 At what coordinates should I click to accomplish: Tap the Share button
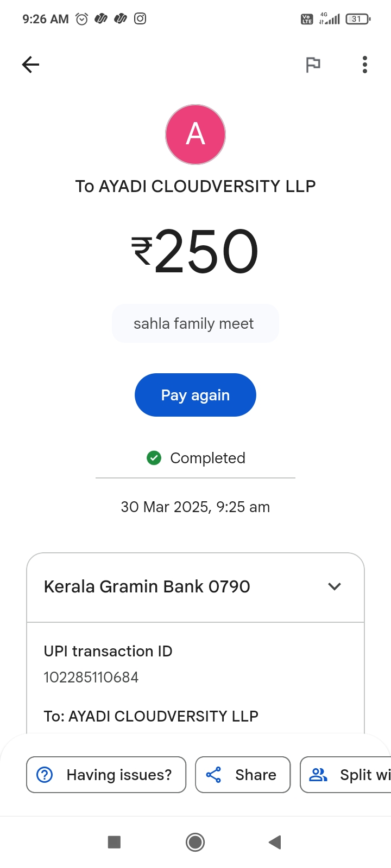click(243, 775)
